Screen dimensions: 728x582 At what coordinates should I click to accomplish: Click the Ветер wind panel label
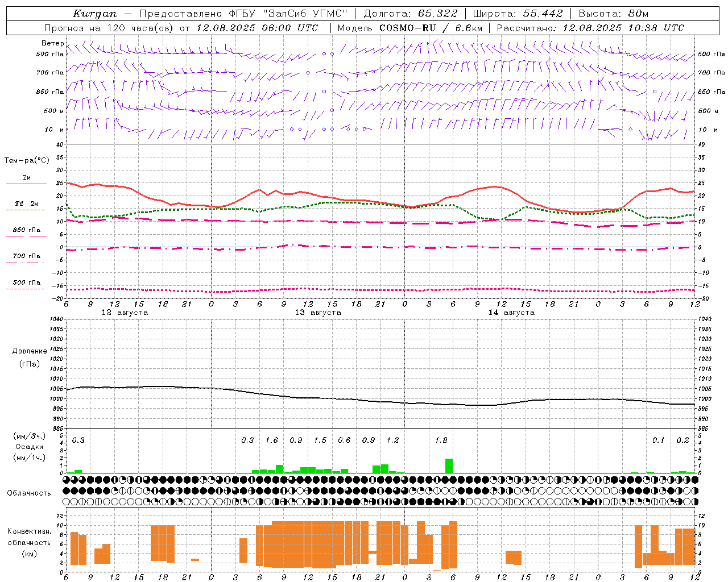[x=52, y=43]
